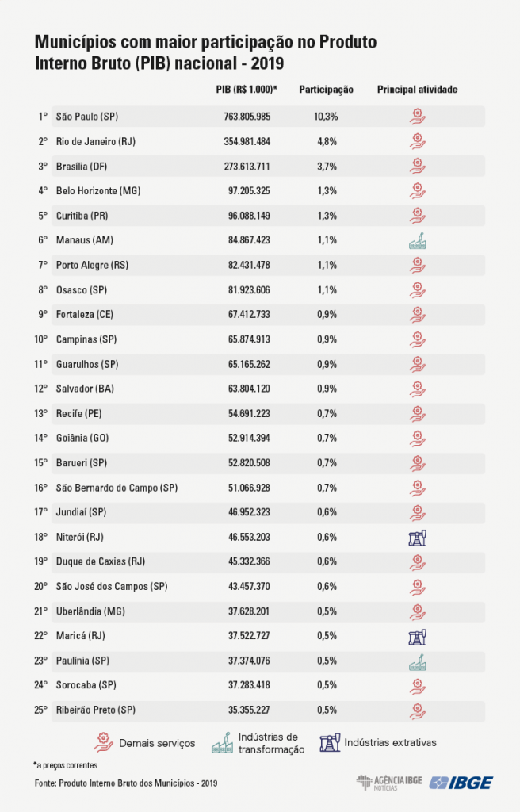520x812 pixels.
Task: Click Brasília's PIB value 273.613.711
Action: pos(247,167)
